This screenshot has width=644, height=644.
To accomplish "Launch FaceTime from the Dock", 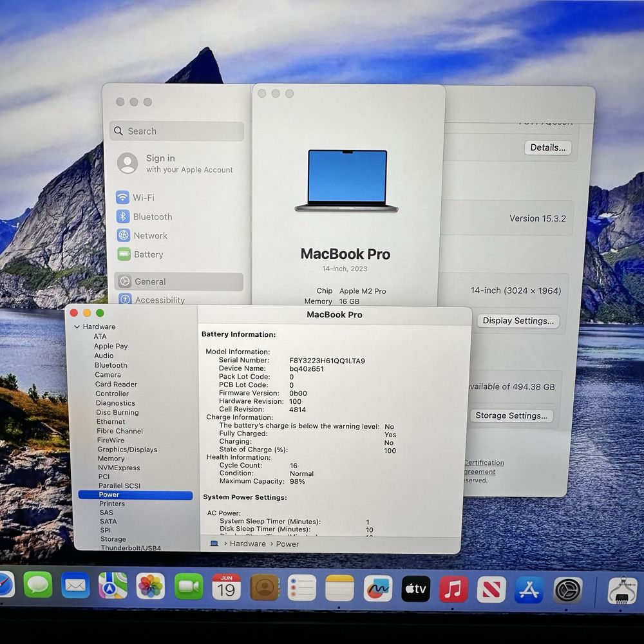I will pyautogui.click(x=189, y=586).
